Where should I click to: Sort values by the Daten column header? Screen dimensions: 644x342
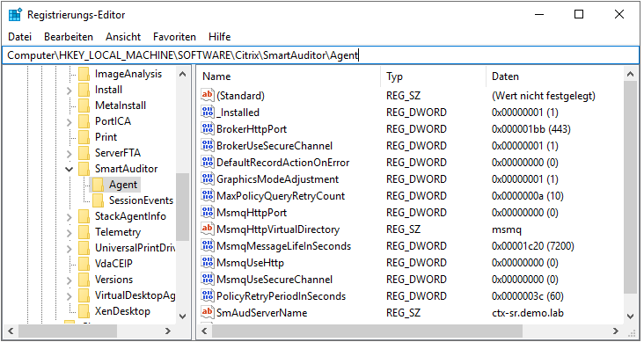tap(554, 76)
